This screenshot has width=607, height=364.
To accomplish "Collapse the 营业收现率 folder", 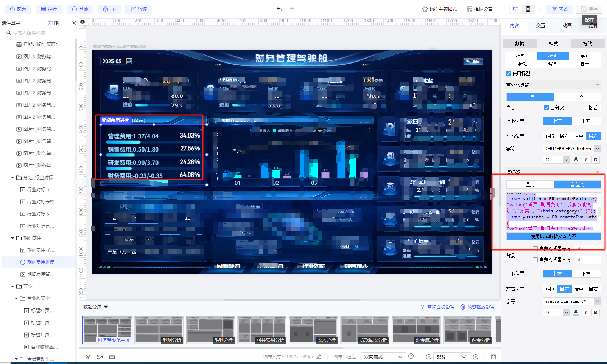I will (x=16, y=299).
